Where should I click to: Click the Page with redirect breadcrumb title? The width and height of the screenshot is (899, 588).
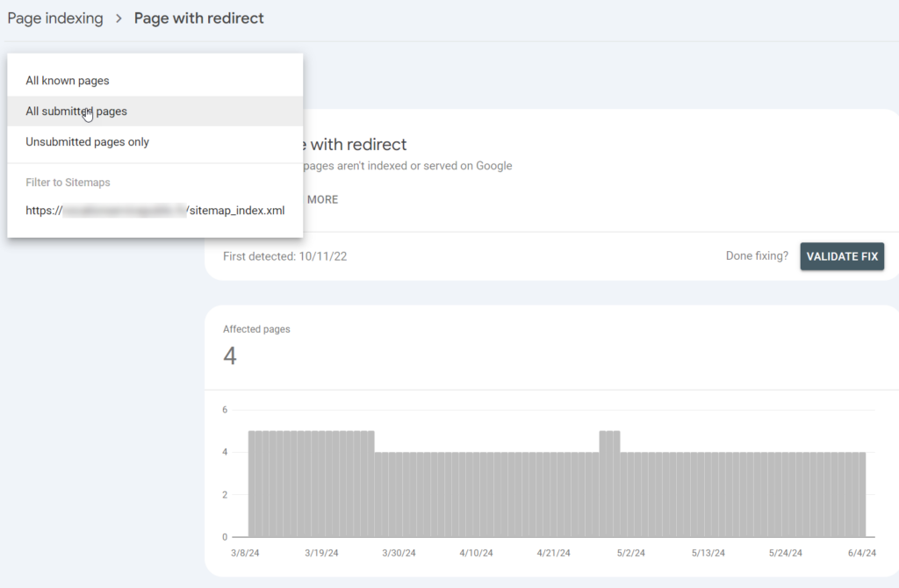coord(199,18)
